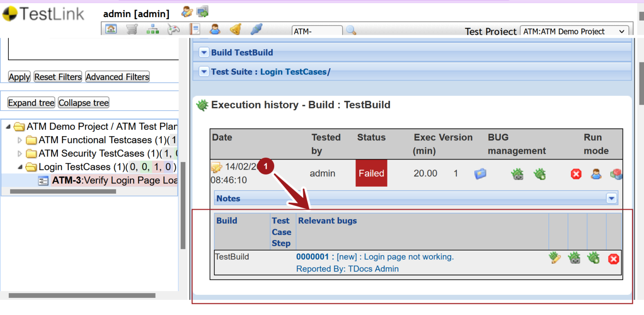Edit the TestBuild bug entry pencil icon
Image resolution: width=644 pixels, height=315 pixels.
click(554, 258)
